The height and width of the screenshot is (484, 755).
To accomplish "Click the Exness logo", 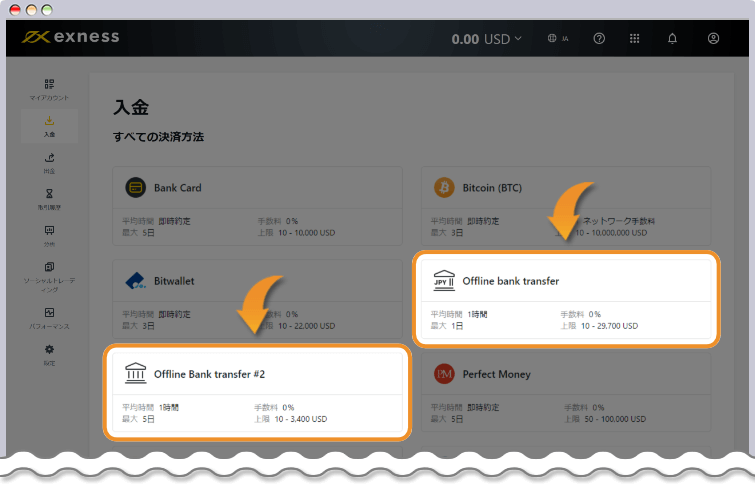I will tap(70, 37).
